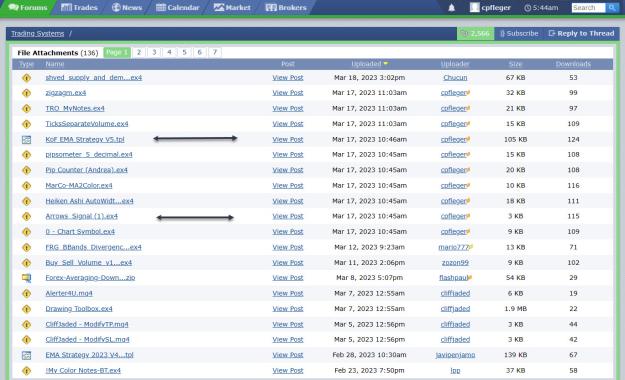Click the file icon next to CliffJaded - ModifyTP.mq4
The width and height of the screenshot is (625, 380).
(x=26, y=325)
